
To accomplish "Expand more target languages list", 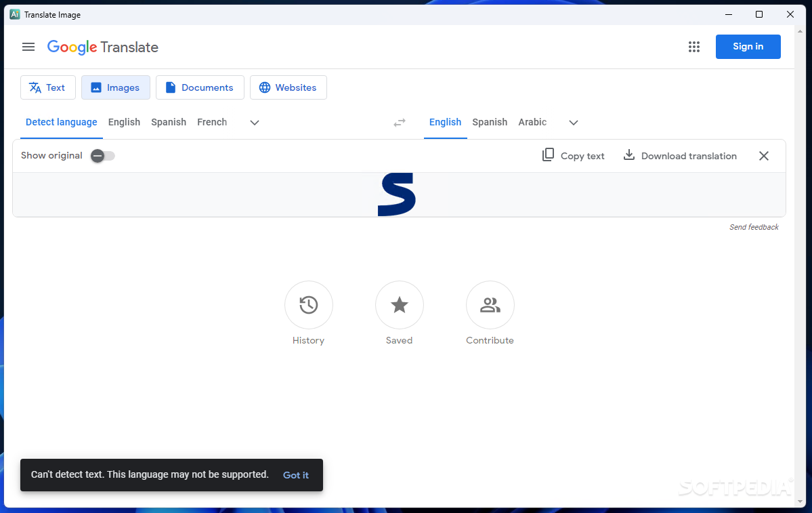I will coord(573,123).
